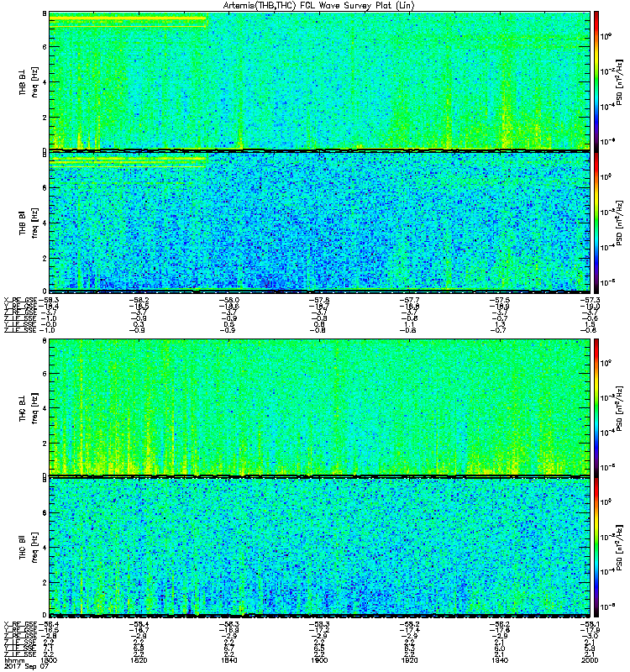Click the "2000" time tick label
The width and height of the screenshot is (630, 672).
[x=590, y=660]
